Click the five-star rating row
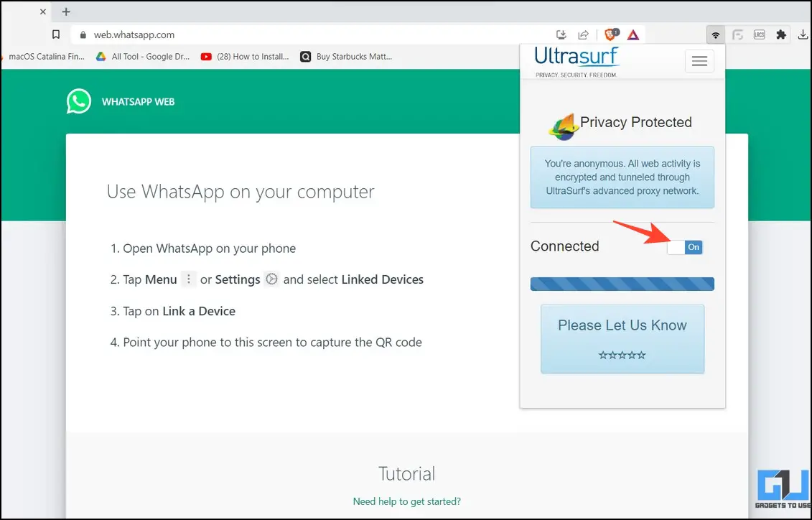812x520 pixels. click(x=622, y=356)
